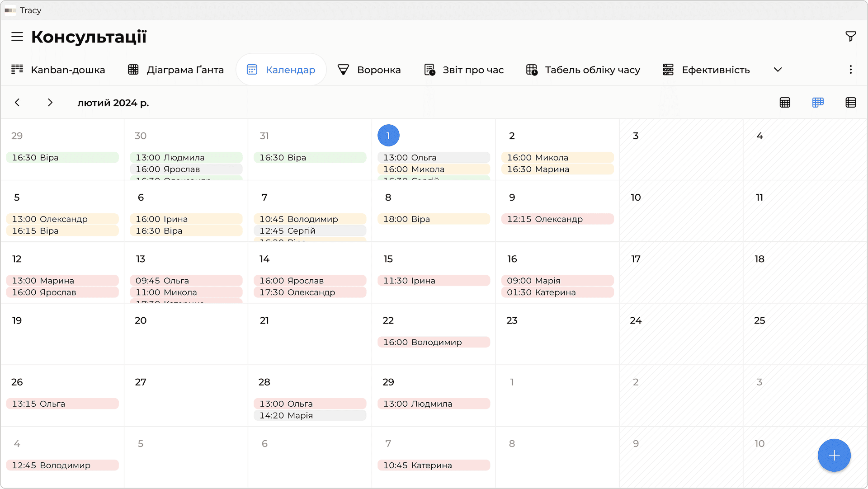
Task: Open 16:00 Микола event on February 1
Action: (x=434, y=169)
